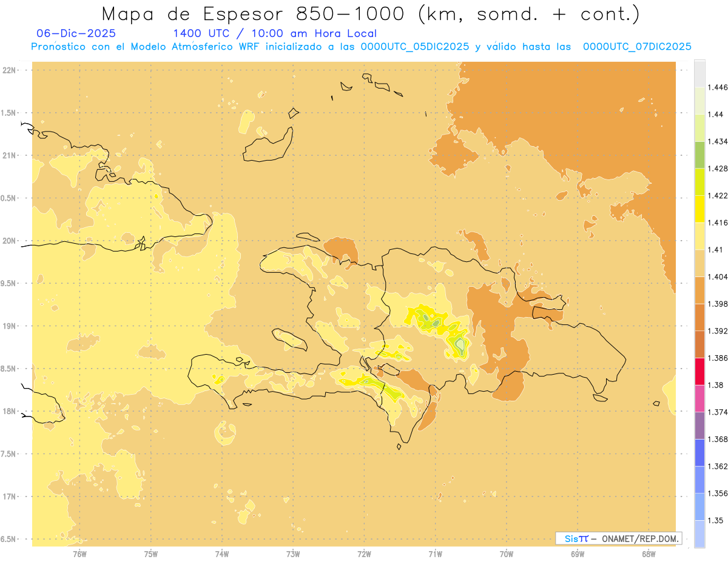Click the colorbar value 1.428
728x562 pixels.
coord(718,169)
